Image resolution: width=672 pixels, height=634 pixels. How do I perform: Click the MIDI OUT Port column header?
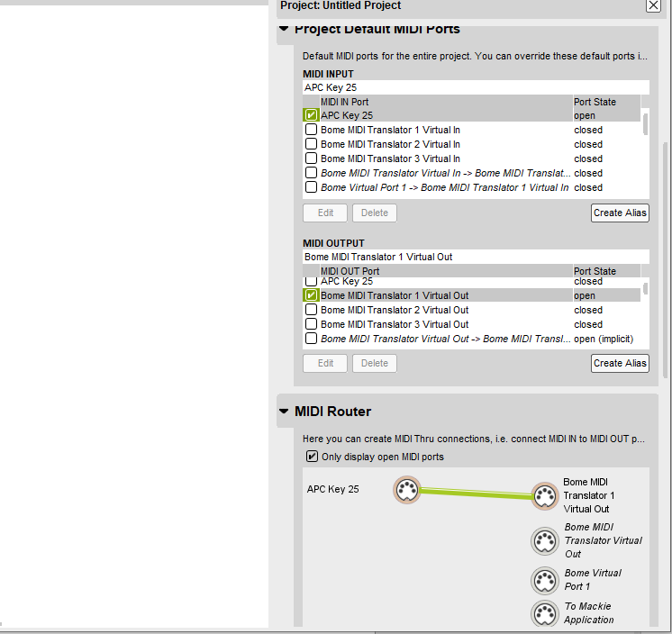pos(446,271)
